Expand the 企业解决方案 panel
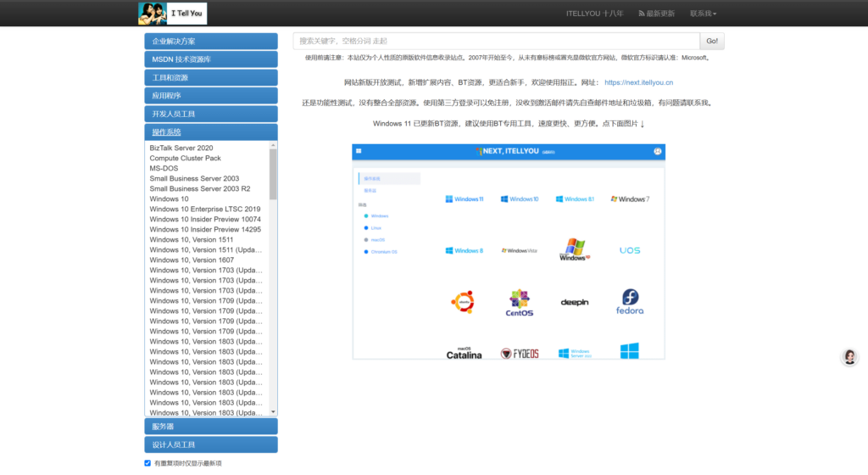868x475 pixels. pyautogui.click(x=211, y=42)
